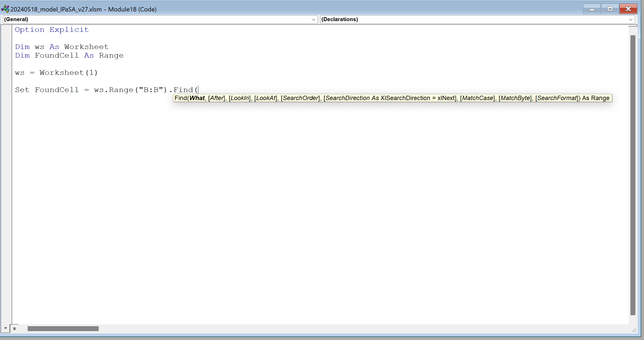Click the Find parameter tooltip
Viewport: 644px width, 340px height.
[x=392, y=98]
